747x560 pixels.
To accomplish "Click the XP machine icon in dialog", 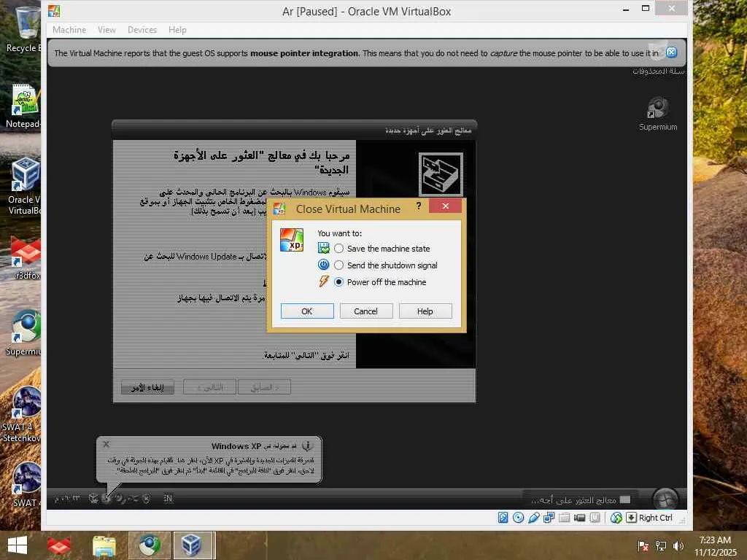I will coord(292,239).
